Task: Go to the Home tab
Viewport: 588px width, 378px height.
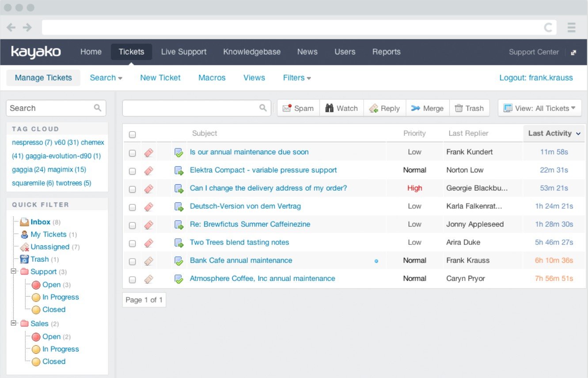Action: click(x=91, y=52)
